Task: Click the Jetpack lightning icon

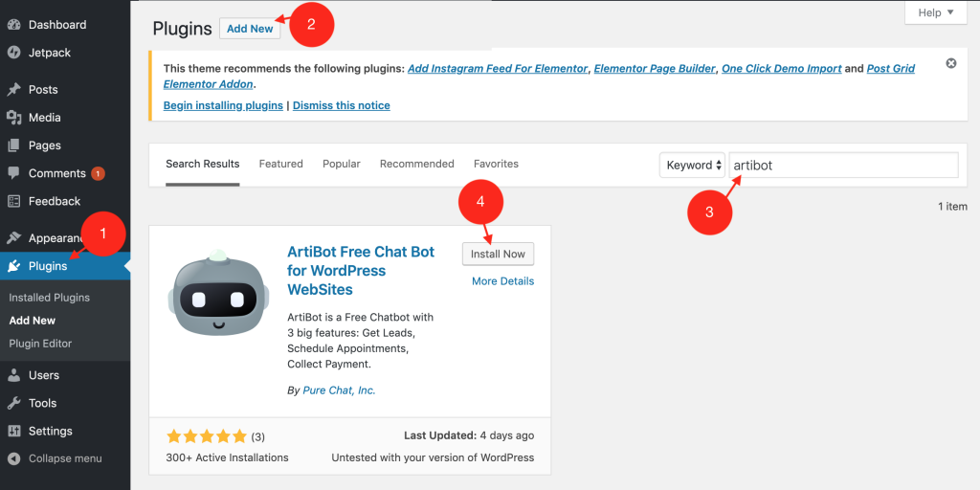Action: click(x=13, y=53)
